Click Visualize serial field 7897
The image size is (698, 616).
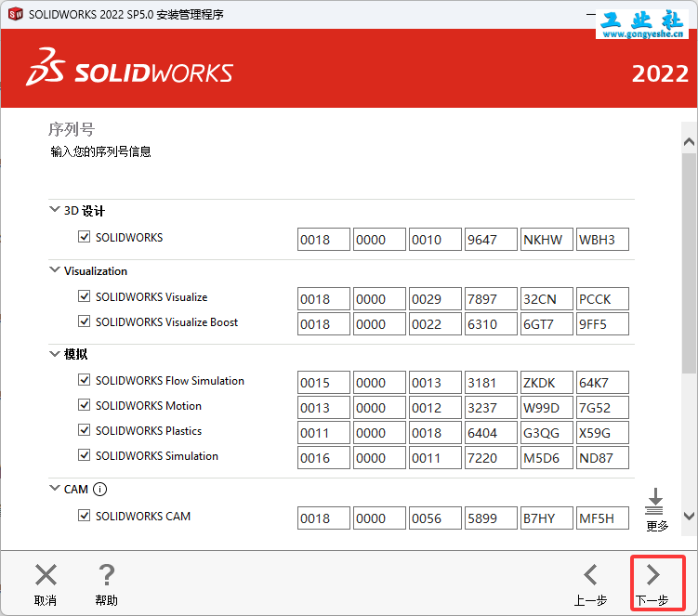coord(491,298)
